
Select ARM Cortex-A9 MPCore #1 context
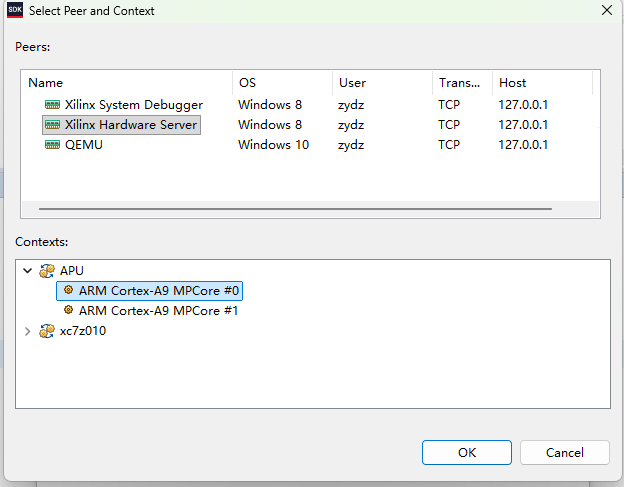158,310
